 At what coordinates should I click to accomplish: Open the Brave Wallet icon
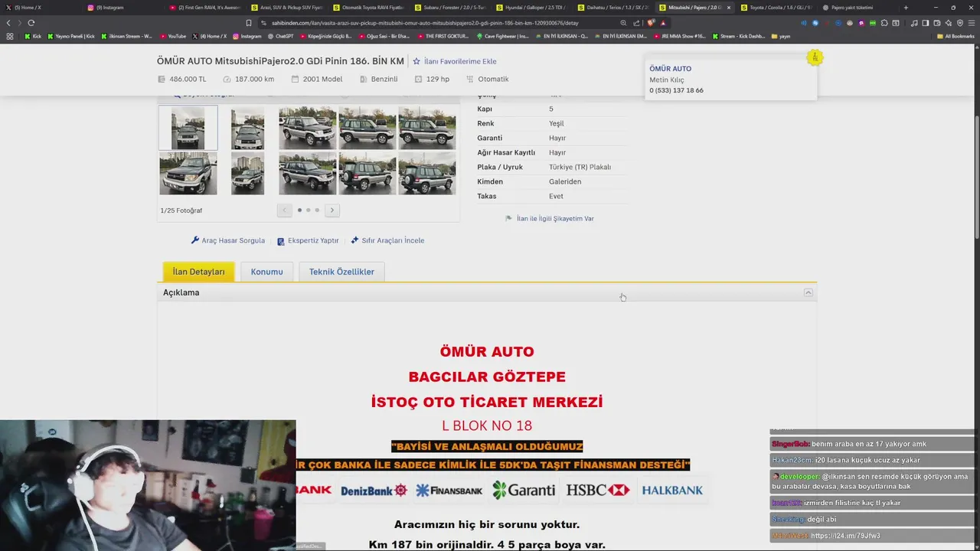(x=936, y=23)
